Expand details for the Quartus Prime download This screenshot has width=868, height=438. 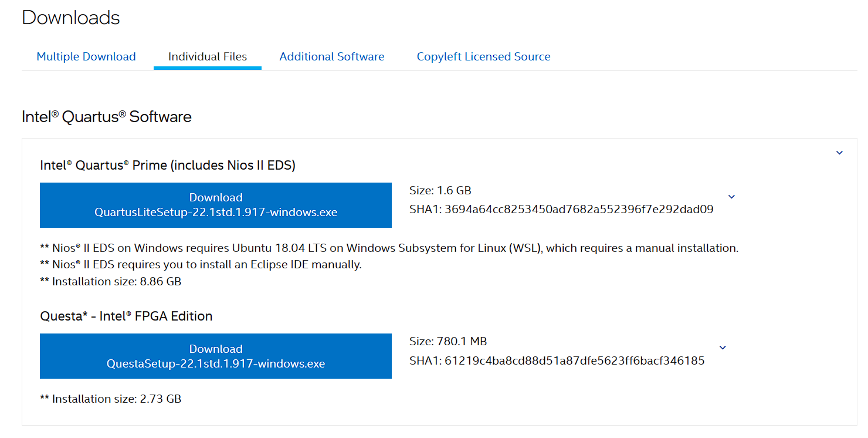click(731, 197)
